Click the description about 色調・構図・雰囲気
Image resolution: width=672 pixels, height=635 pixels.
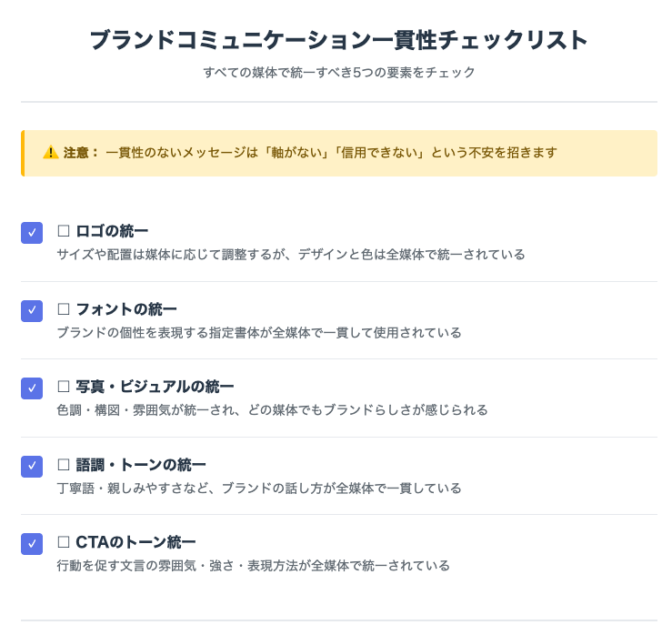[x=272, y=410]
